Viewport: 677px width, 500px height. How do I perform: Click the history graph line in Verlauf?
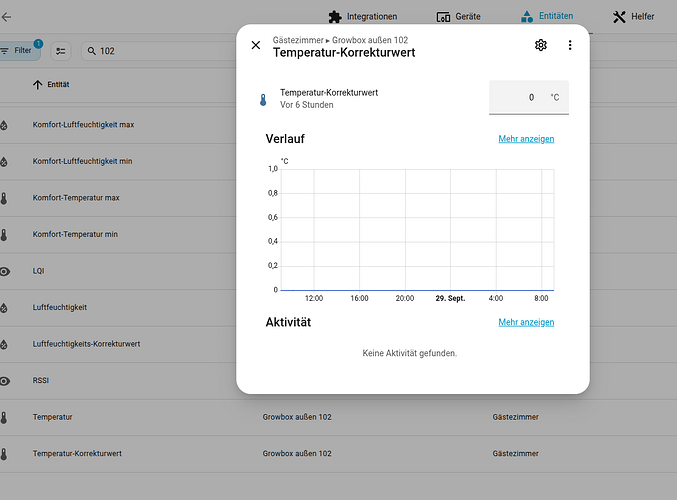pyautogui.click(x=417, y=290)
